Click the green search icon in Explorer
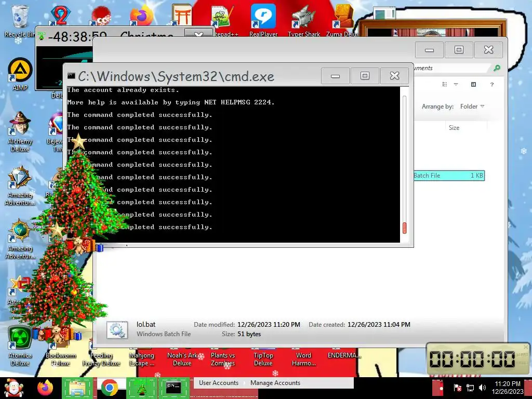The image size is (532, 399). point(497,68)
